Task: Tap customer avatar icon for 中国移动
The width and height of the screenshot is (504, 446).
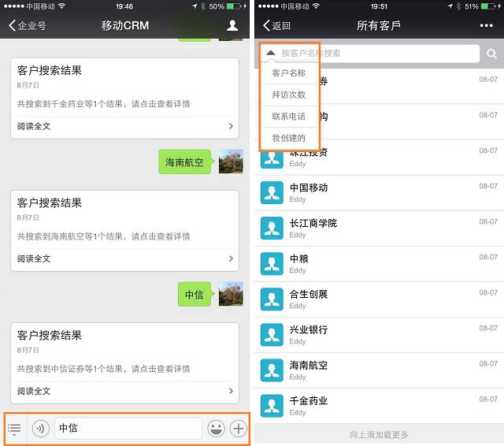Action: pos(272,192)
